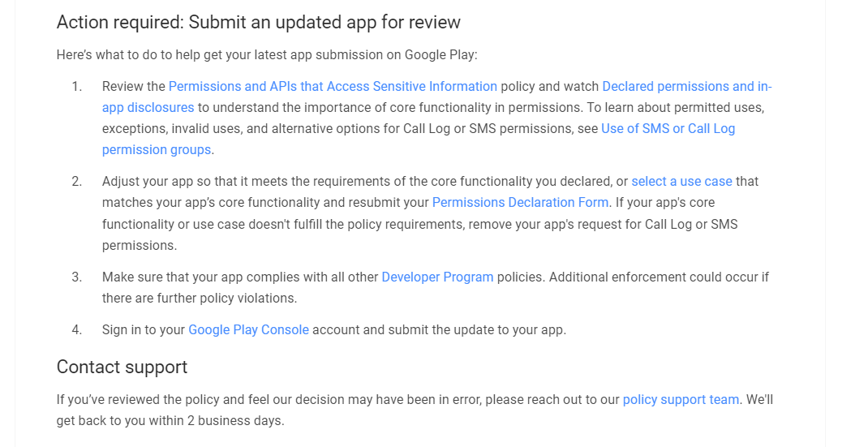The image size is (868, 447).
Task: Open Permissions and APIs that Access Sensitive Information link
Action: [333, 86]
